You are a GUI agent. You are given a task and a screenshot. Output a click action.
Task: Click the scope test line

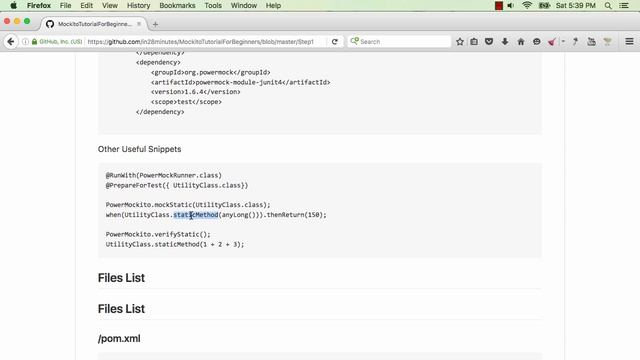186,102
